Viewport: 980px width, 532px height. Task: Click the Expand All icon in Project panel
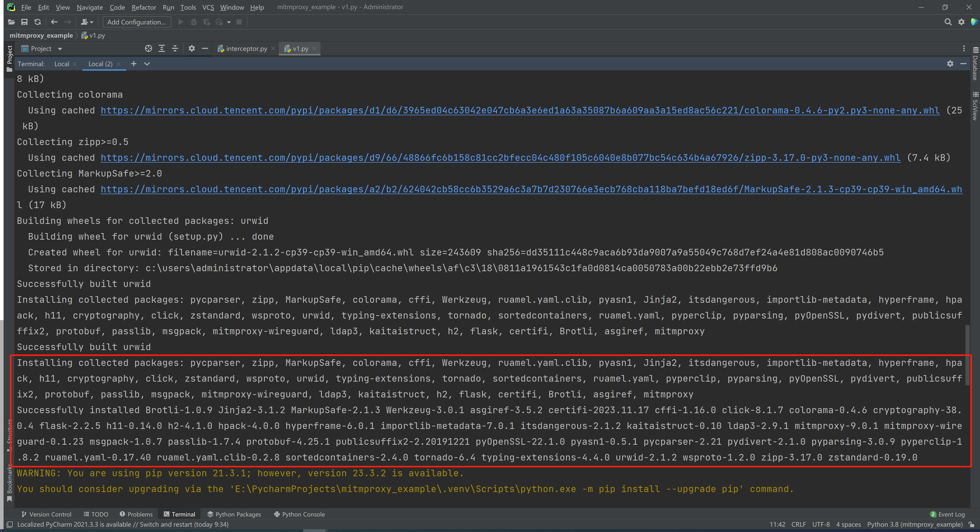(162, 48)
